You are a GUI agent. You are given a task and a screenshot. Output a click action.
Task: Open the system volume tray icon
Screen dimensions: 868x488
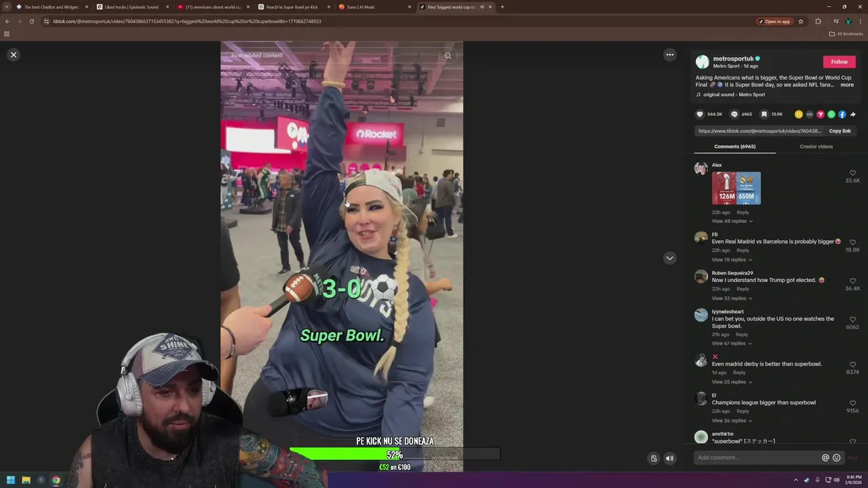(x=836, y=480)
